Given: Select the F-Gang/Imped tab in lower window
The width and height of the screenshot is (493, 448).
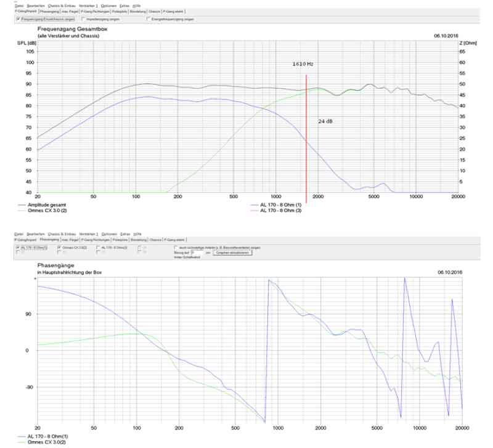Looking at the screenshot, I should [25, 240].
